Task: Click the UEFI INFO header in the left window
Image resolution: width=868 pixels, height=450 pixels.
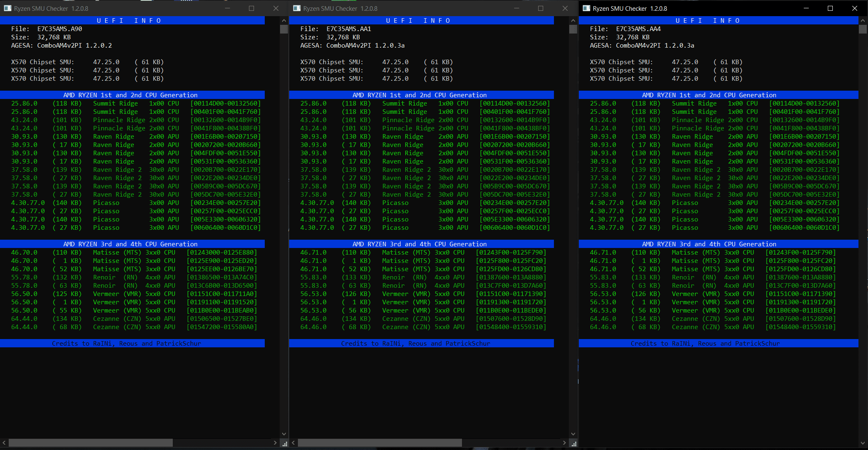Action: (129, 21)
